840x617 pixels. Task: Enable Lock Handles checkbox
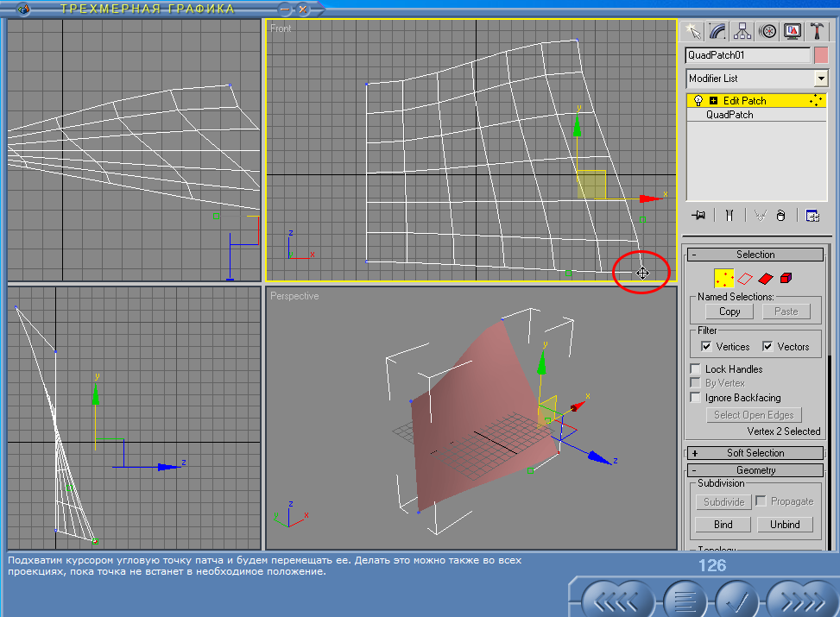click(x=695, y=369)
